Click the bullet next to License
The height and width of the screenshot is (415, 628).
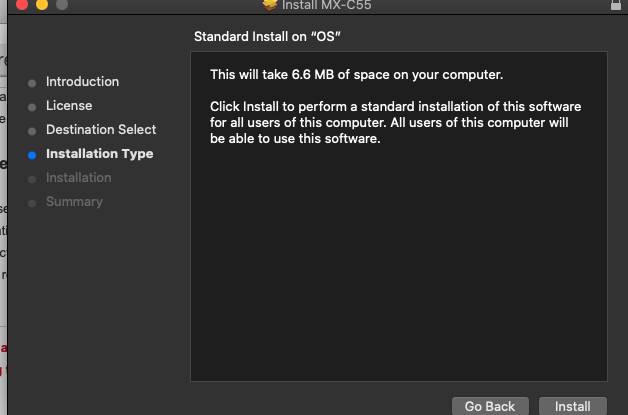[32, 107]
